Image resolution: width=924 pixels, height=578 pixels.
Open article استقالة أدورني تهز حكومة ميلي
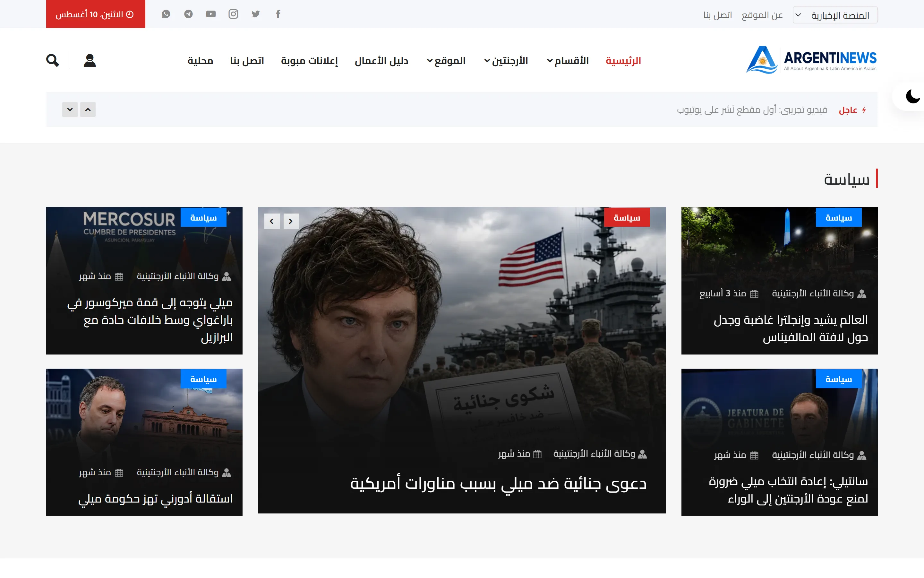click(x=155, y=499)
